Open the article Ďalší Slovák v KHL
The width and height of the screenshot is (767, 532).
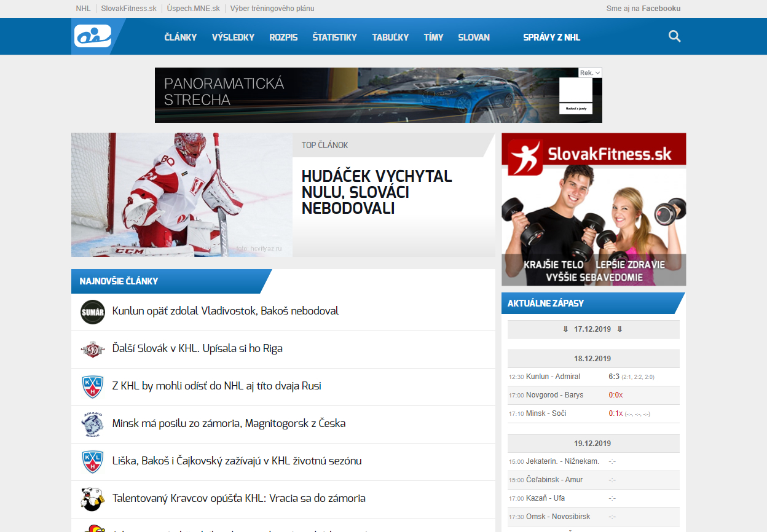point(197,348)
